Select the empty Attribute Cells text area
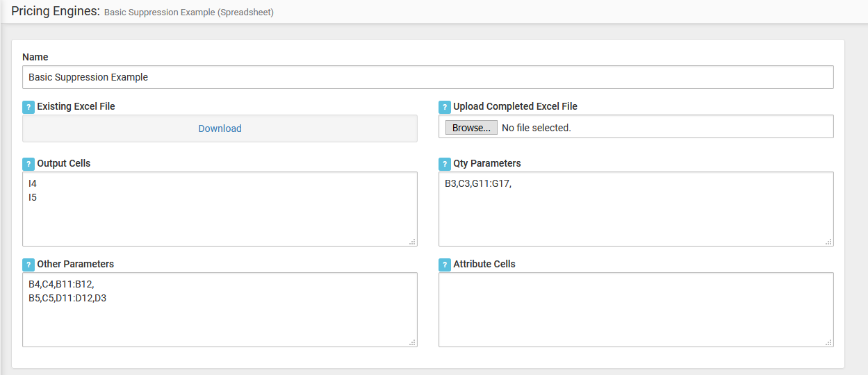868x375 pixels. coord(636,310)
